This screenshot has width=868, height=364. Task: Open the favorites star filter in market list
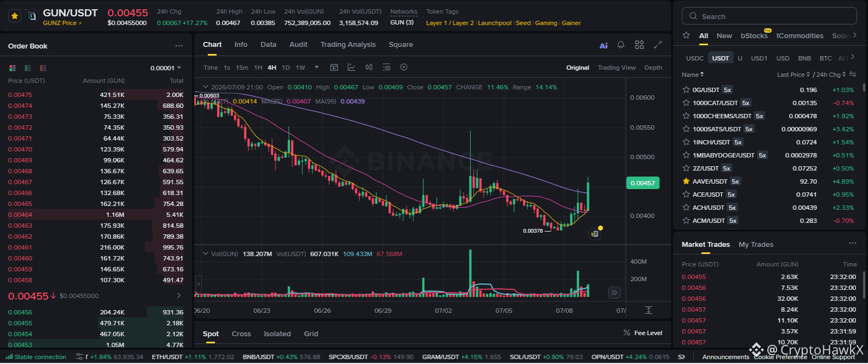coord(686,35)
